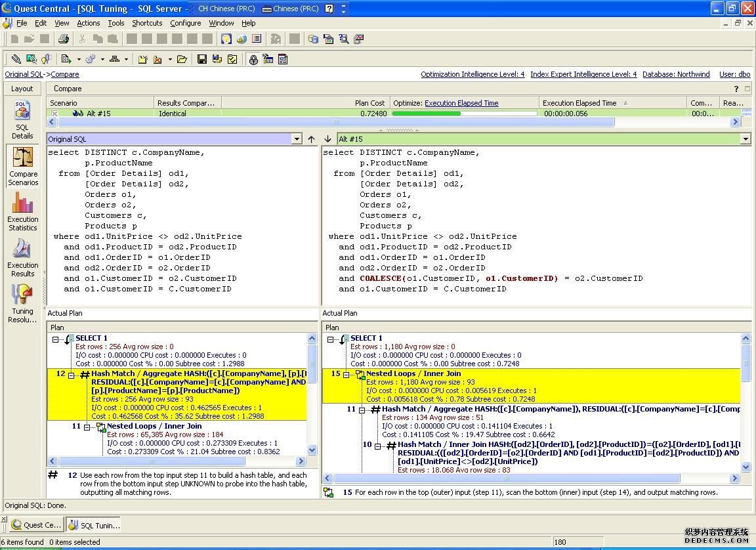Open the Actions menu
The width and height of the screenshot is (756, 550).
click(x=89, y=23)
